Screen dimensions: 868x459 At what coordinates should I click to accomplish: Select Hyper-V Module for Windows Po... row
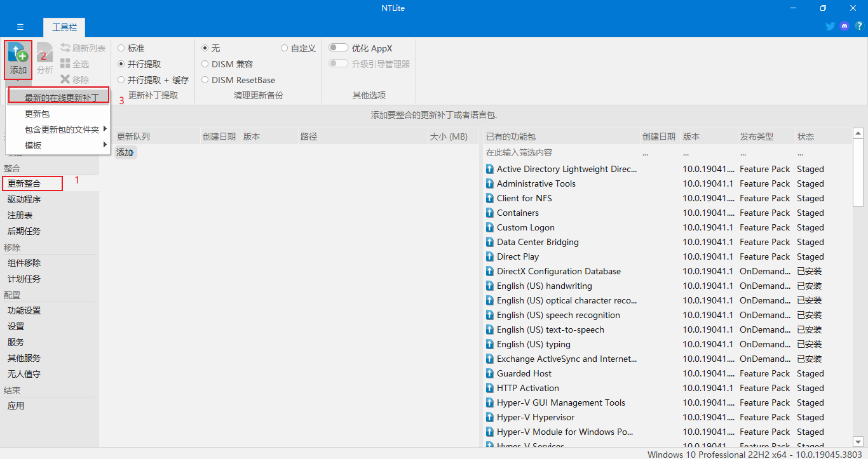coord(667,432)
